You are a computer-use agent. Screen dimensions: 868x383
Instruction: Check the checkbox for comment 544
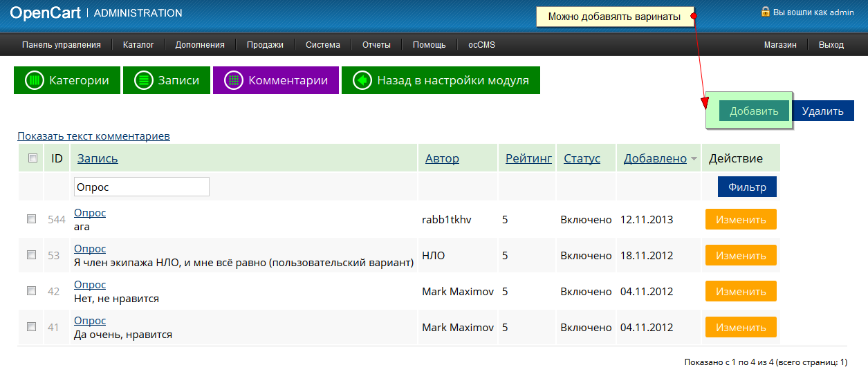tap(31, 219)
